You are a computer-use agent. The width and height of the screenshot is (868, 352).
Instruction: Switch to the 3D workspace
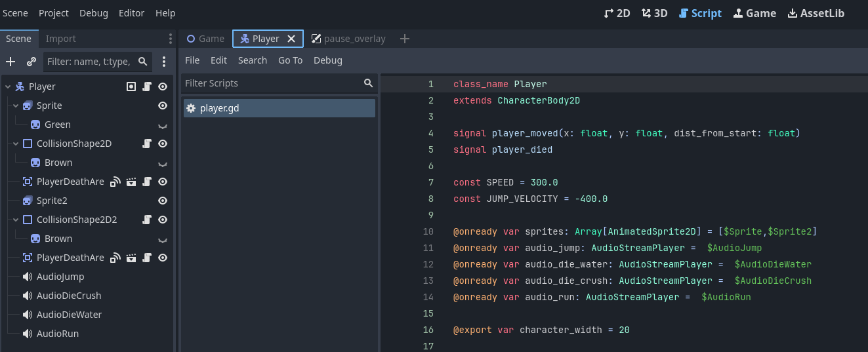(655, 13)
